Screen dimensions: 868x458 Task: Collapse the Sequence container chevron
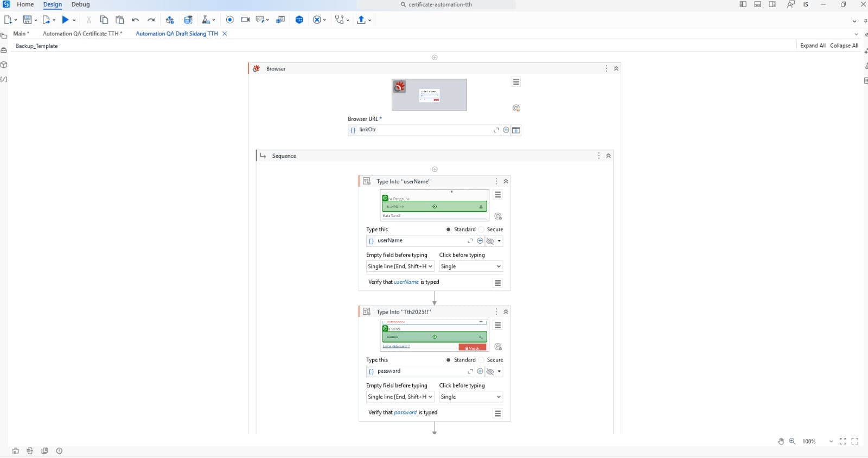click(609, 156)
